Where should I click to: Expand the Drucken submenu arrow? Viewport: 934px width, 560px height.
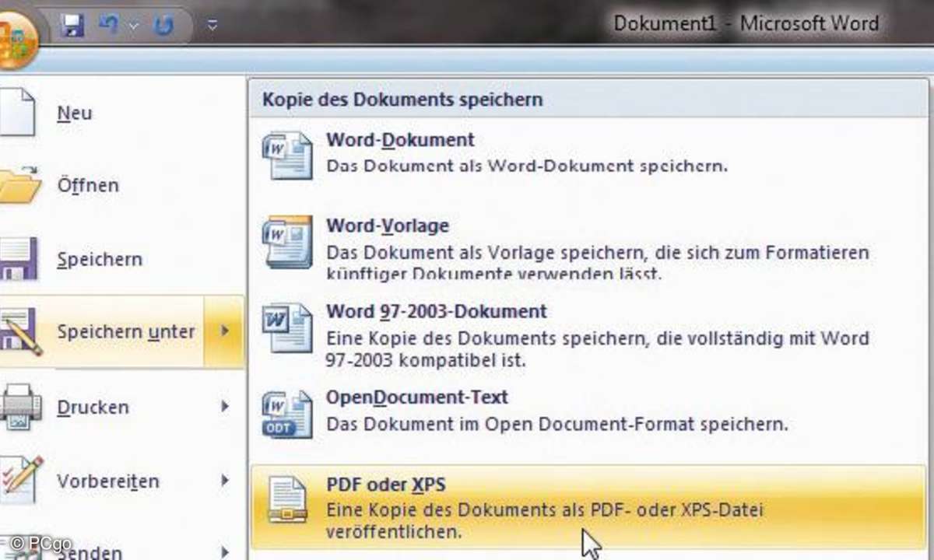225,406
